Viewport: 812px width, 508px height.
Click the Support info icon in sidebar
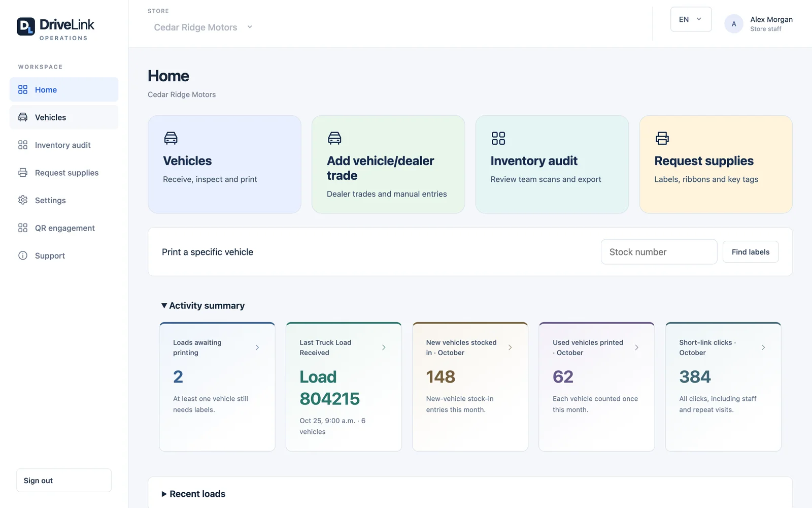[23, 256]
